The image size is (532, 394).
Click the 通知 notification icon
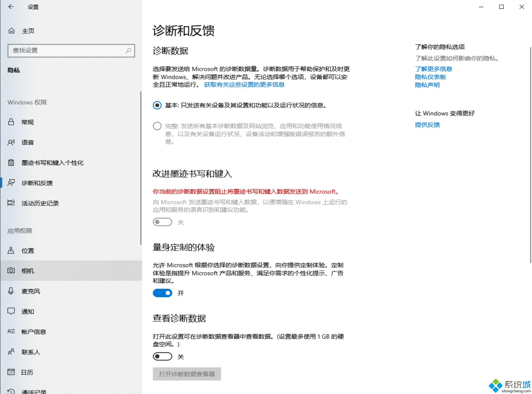tap(11, 311)
